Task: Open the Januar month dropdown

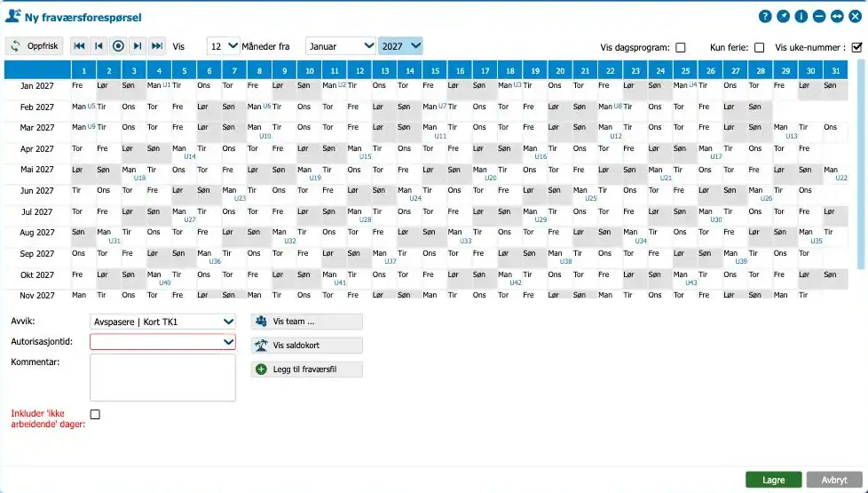Action: (341, 46)
